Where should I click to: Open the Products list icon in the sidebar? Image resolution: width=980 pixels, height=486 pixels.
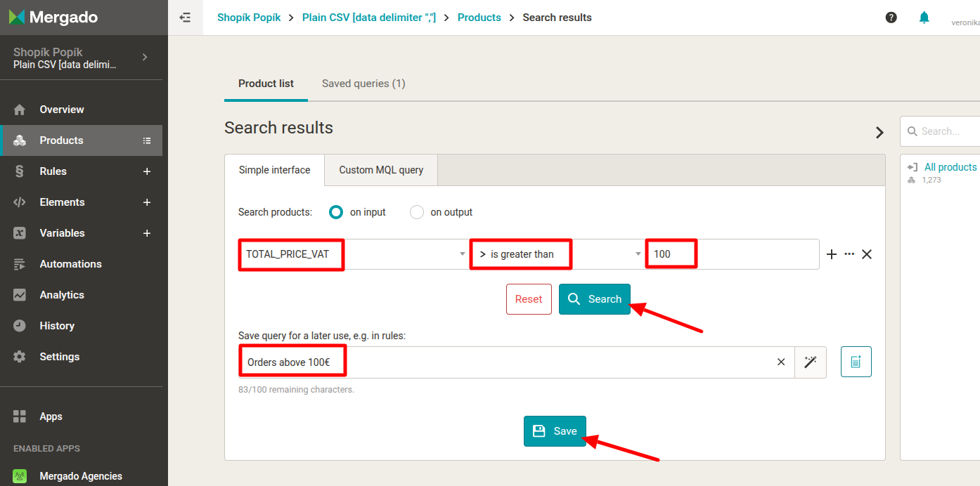[147, 140]
